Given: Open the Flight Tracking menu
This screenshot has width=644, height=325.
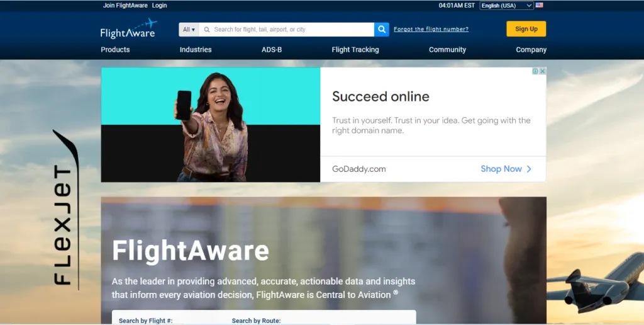Looking at the screenshot, I should coord(355,50).
